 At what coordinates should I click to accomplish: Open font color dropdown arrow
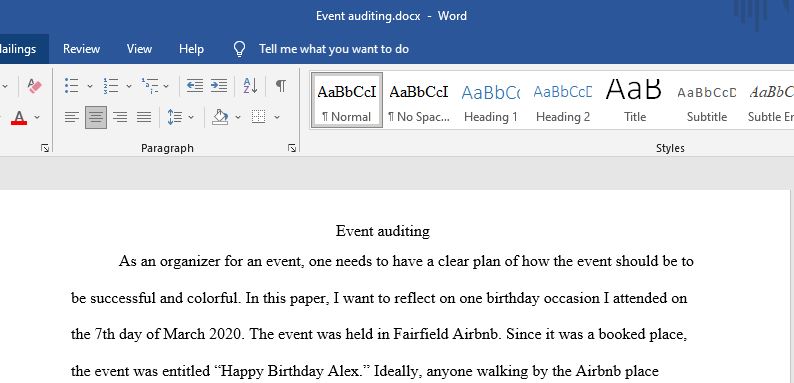37,118
